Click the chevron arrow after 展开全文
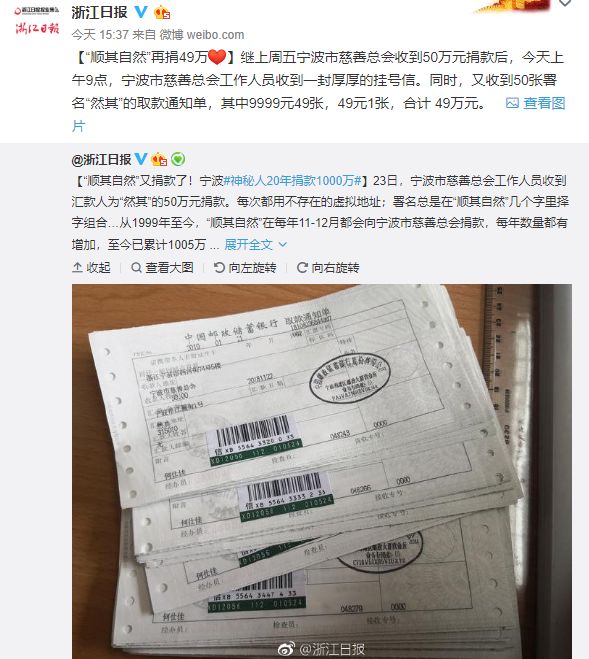 click(283, 244)
